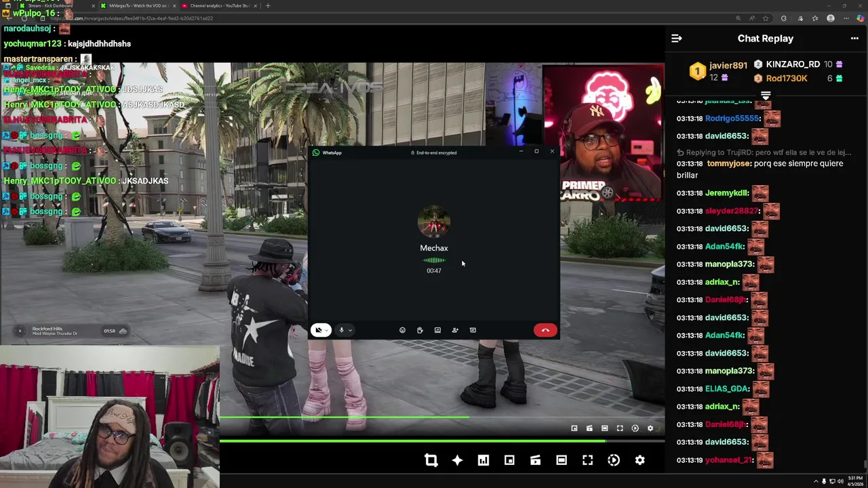Click the clapperboard clip icon in Kick player

coord(535,460)
